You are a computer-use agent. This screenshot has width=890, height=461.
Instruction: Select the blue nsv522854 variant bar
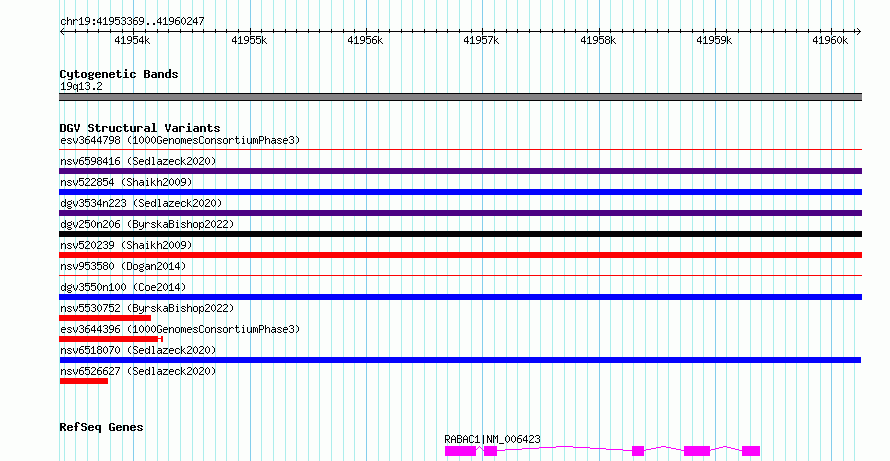point(460,192)
